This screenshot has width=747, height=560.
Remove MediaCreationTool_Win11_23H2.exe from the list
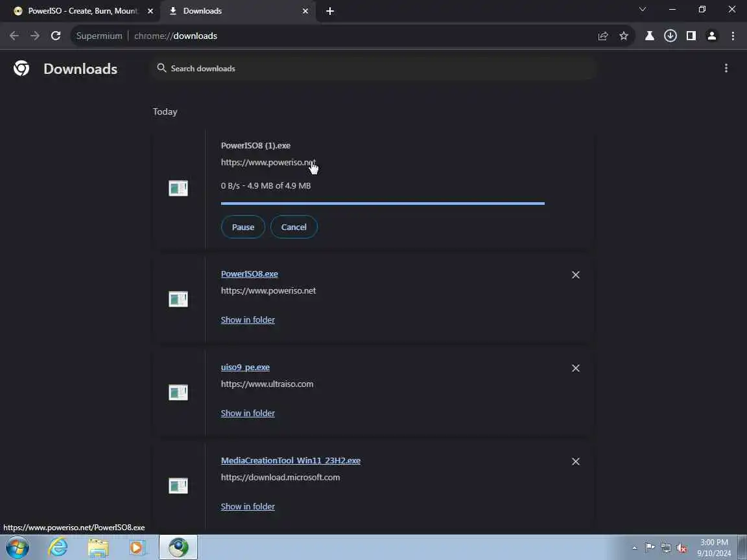click(576, 461)
